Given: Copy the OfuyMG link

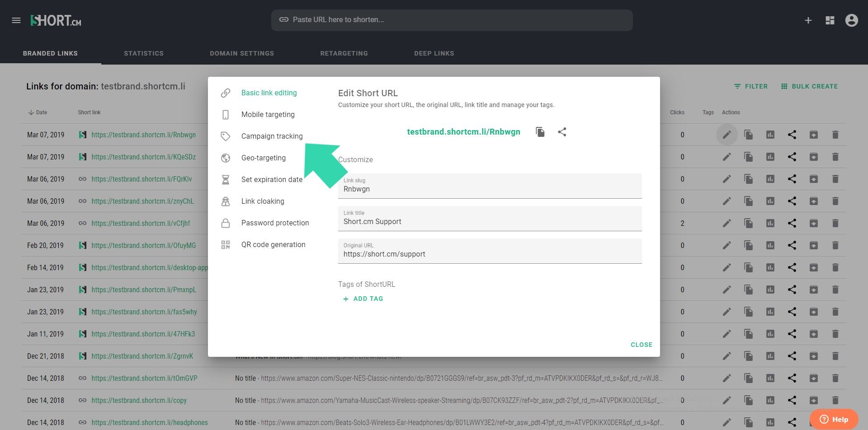Looking at the screenshot, I should 749,245.
